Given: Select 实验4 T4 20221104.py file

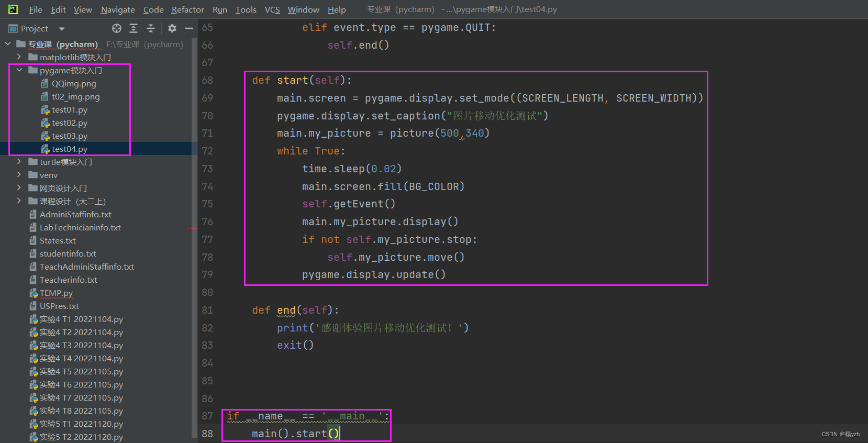Looking at the screenshot, I should pos(81,358).
